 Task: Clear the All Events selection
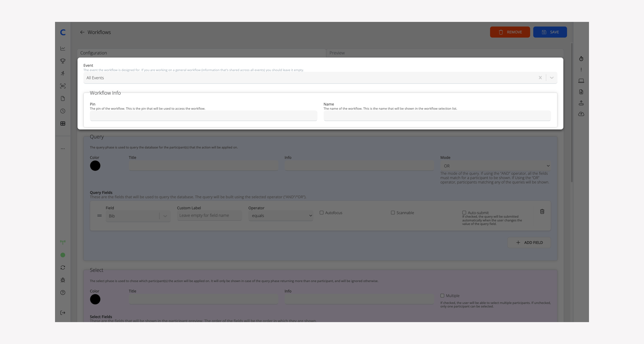tap(540, 78)
